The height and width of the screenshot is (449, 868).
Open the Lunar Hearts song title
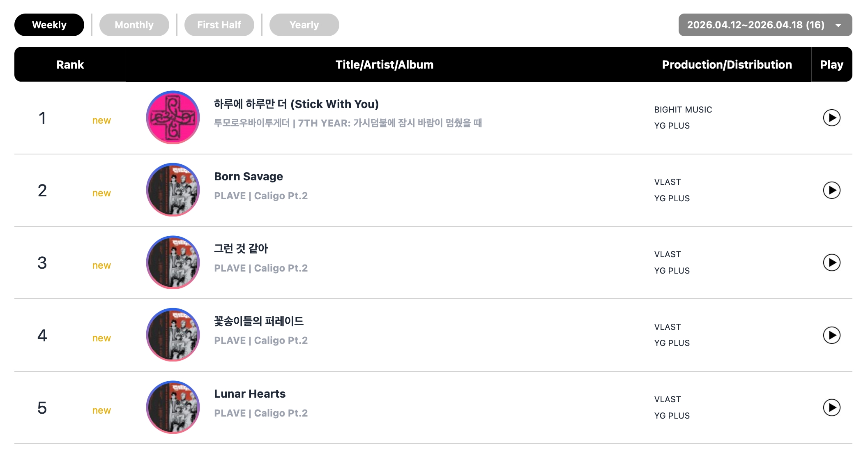pos(250,394)
